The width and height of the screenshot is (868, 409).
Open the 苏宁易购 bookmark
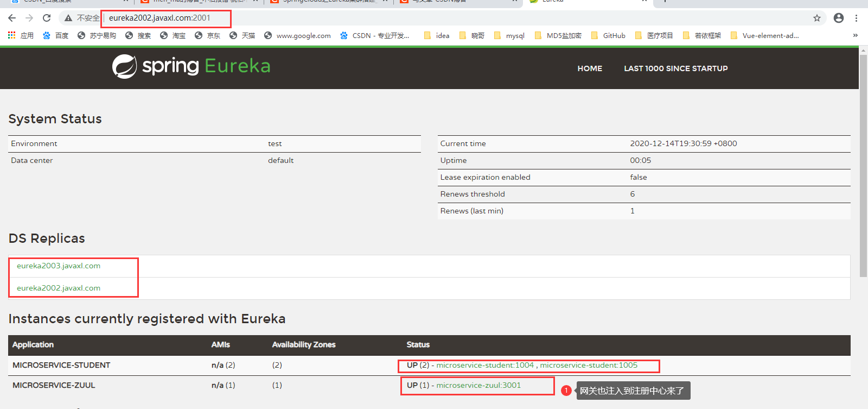[x=97, y=35]
